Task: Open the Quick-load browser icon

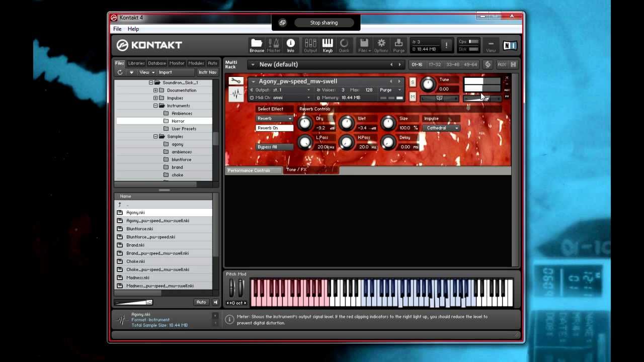Action: click(344, 45)
